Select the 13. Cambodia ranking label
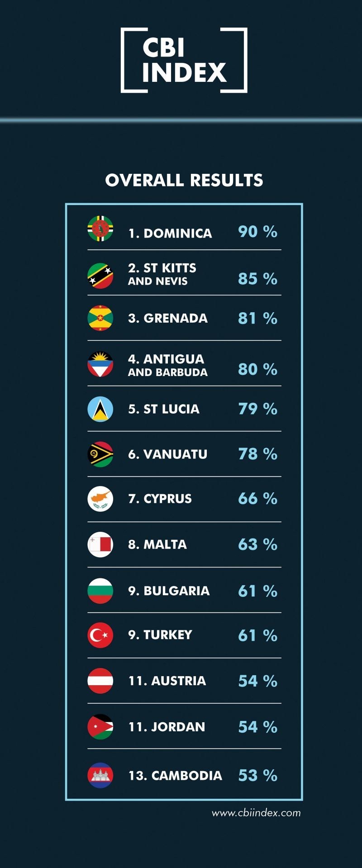 [175, 776]
